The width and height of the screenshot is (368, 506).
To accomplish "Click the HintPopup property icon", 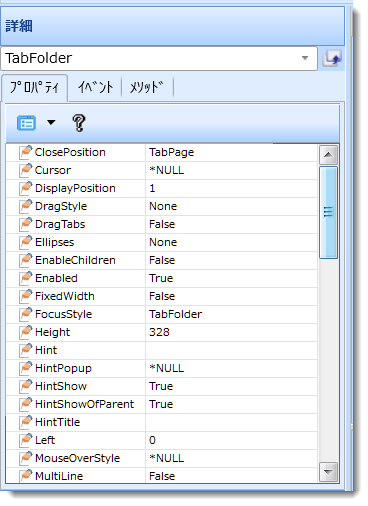I will click(x=26, y=368).
